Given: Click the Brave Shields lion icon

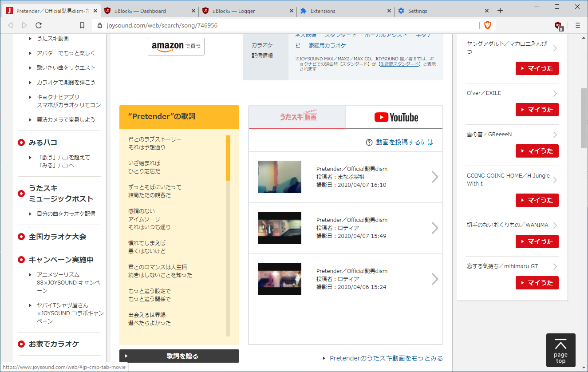Looking at the screenshot, I should click(488, 25).
